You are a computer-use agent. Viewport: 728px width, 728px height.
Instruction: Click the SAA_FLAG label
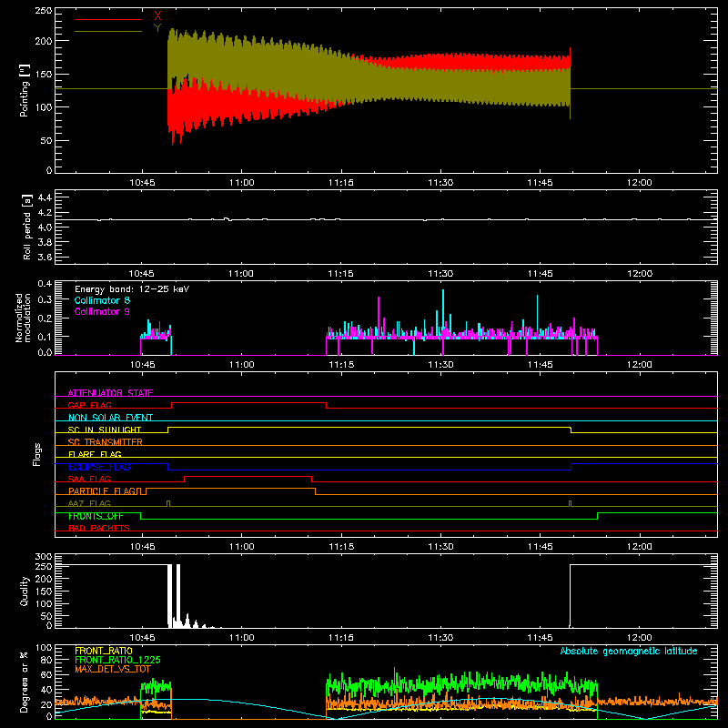point(89,479)
